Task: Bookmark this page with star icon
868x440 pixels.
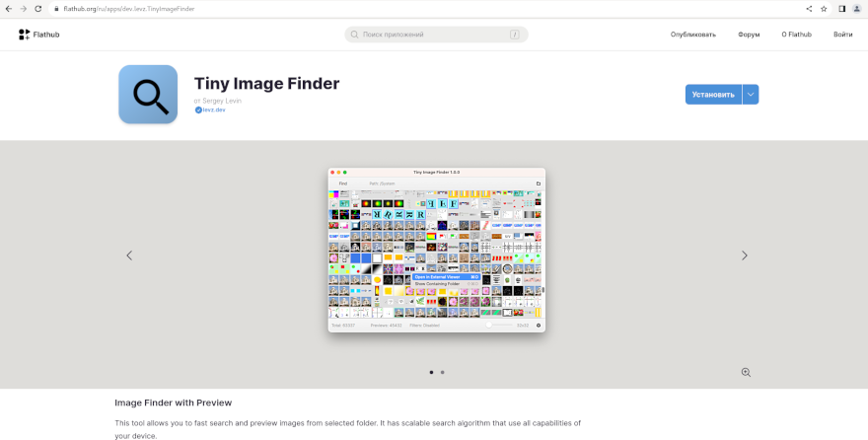Action: click(x=824, y=9)
